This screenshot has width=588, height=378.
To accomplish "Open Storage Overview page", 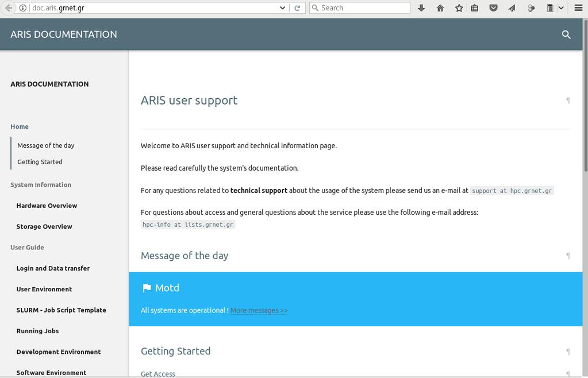I will coord(44,227).
